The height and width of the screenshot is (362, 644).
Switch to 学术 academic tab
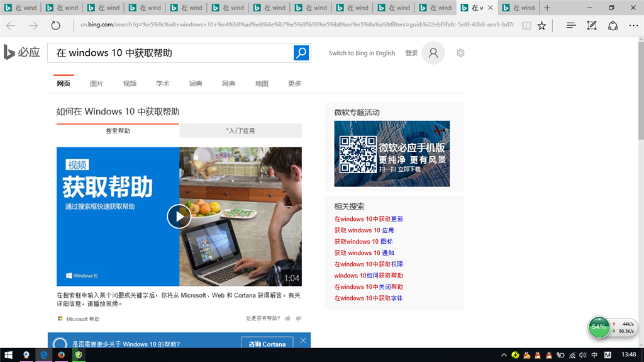point(163,84)
